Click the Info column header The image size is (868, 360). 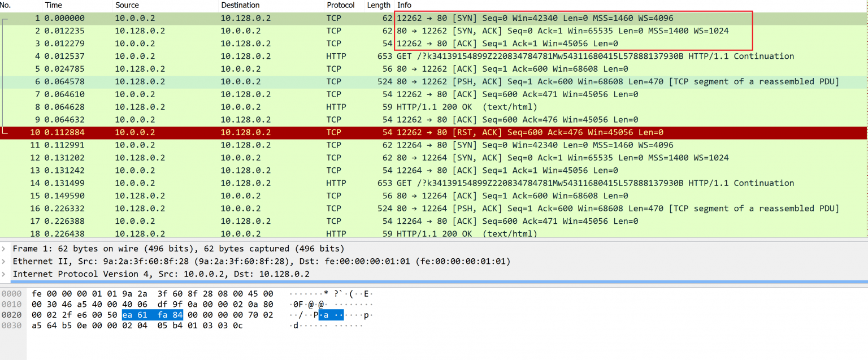tap(404, 5)
